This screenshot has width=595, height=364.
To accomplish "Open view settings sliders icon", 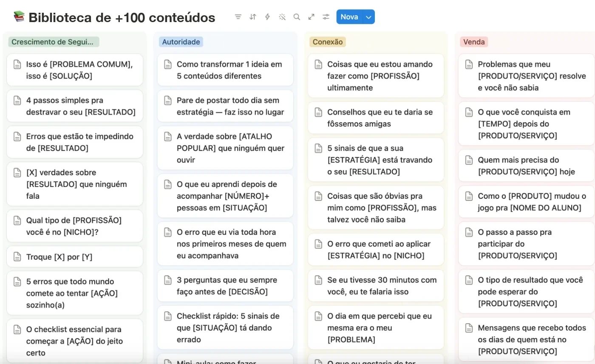I will coord(326,17).
